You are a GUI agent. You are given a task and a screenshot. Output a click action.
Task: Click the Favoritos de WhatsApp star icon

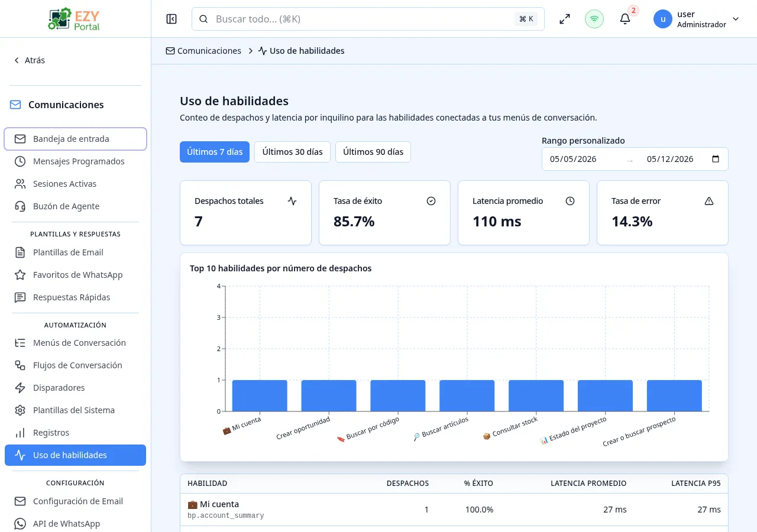pos(20,275)
